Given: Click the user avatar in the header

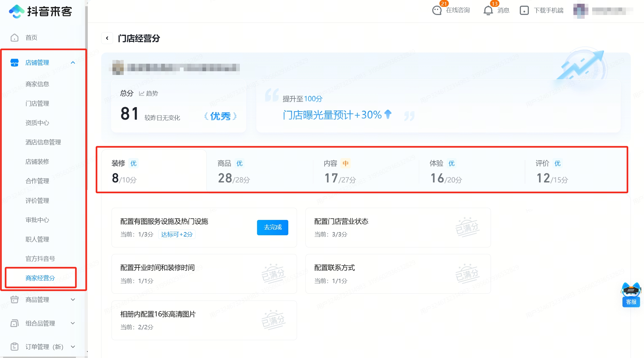Looking at the screenshot, I should tap(580, 11).
